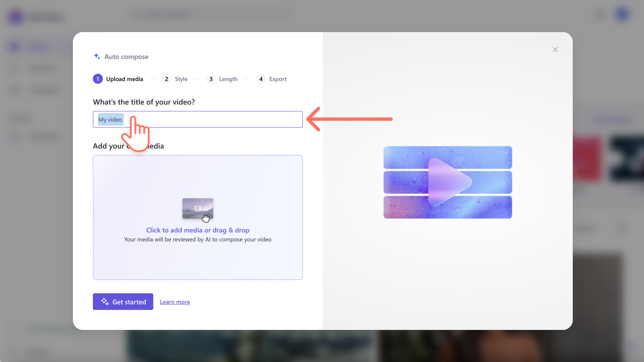Click the Auto compose sparkle icon
644x362 pixels.
[x=97, y=56]
